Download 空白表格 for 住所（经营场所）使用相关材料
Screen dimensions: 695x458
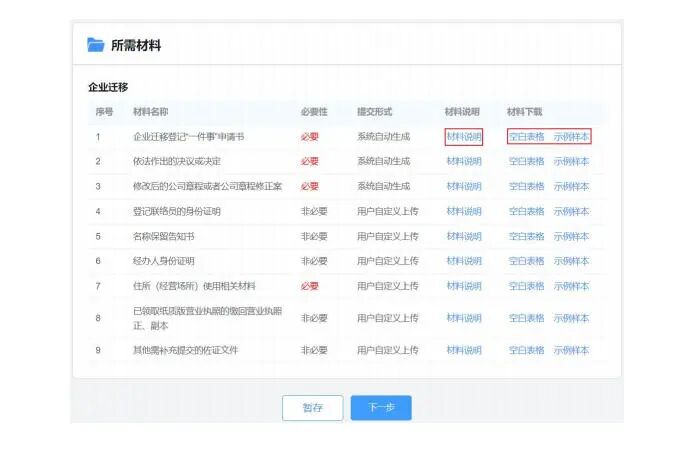[x=526, y=286]
